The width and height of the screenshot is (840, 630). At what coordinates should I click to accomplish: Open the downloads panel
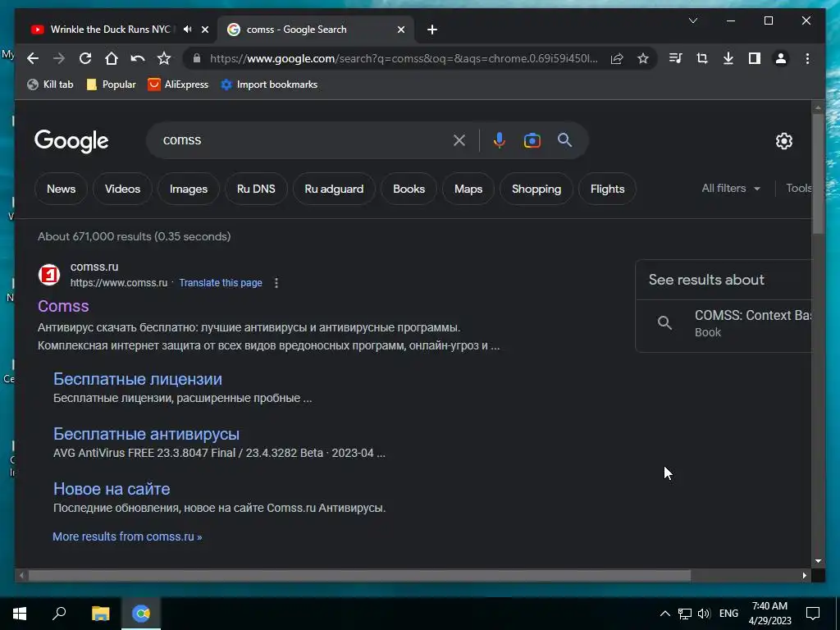(728, 58)
